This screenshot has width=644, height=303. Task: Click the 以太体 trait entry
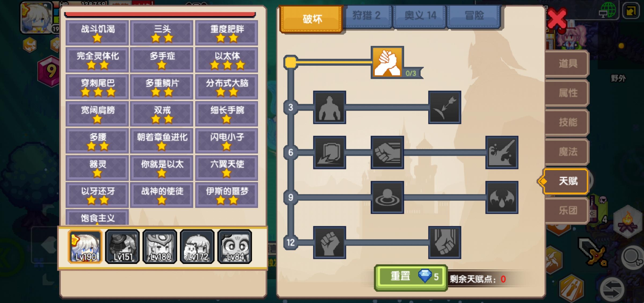[227, 60]
